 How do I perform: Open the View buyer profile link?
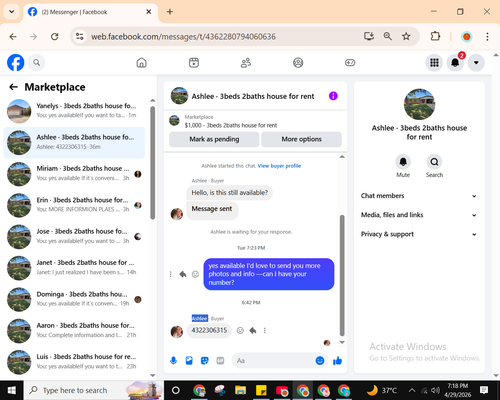(279, 166)
